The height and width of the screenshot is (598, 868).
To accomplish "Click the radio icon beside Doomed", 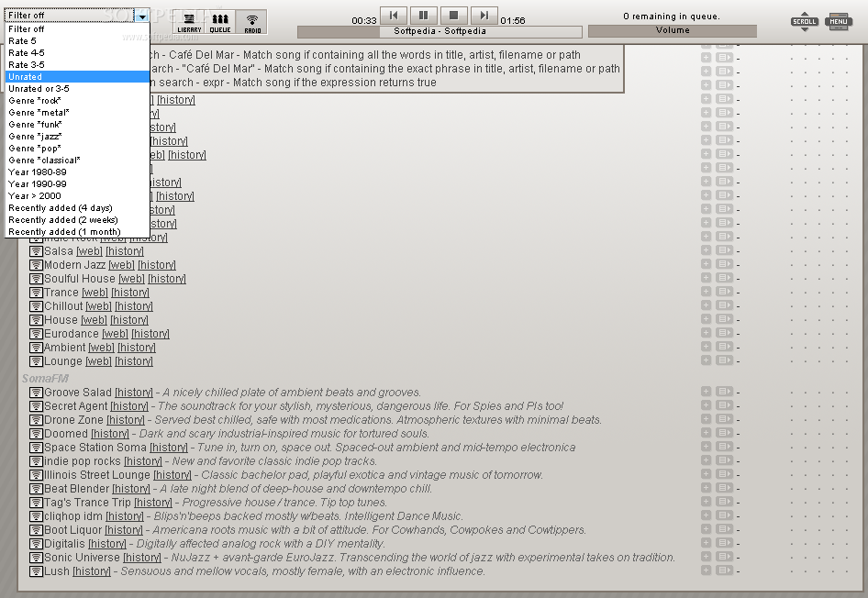I will coord(36,434).
